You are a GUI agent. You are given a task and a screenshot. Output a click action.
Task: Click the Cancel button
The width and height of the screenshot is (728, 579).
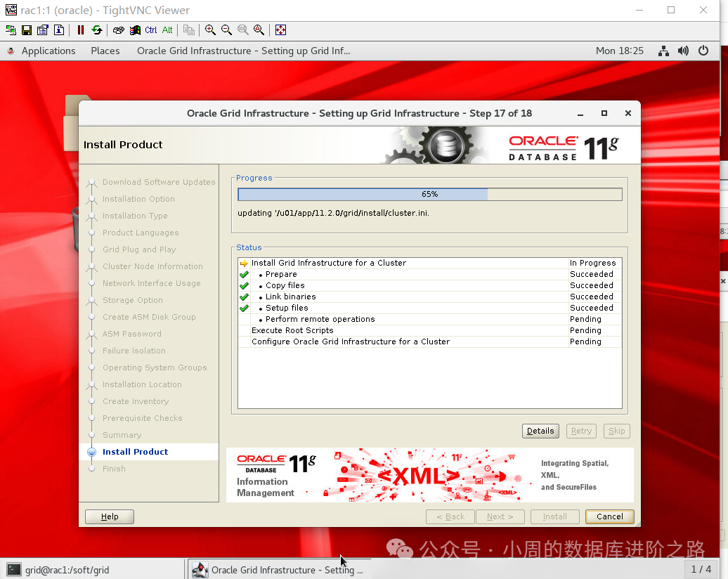tap(610, 516)
